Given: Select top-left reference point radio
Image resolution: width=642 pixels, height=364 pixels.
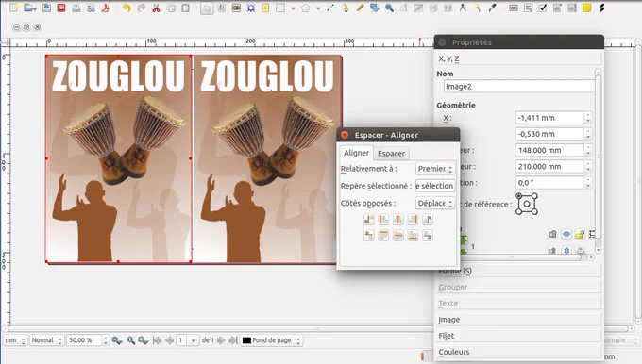Looking at the screenshot, I should [x=518, y=196].
